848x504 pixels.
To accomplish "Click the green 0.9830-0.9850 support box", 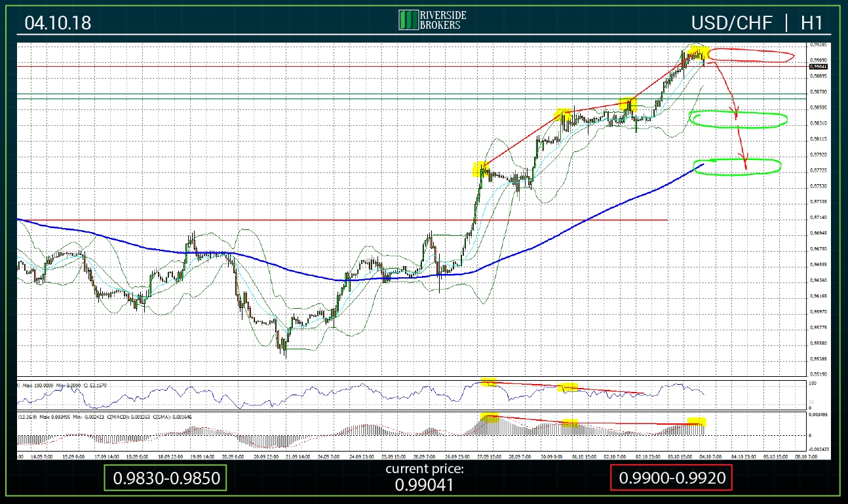I will (x=164, y=478).
